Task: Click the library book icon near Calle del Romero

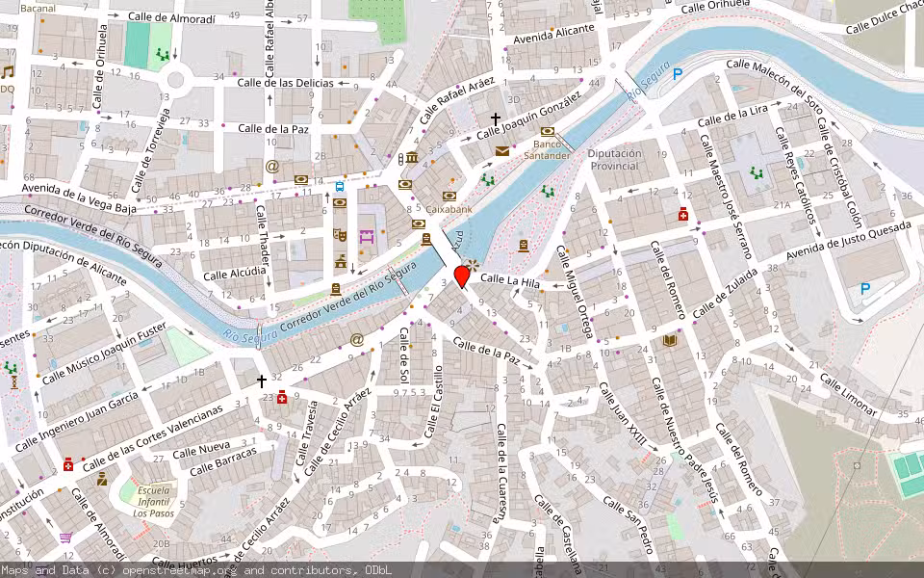Action: 669,340
